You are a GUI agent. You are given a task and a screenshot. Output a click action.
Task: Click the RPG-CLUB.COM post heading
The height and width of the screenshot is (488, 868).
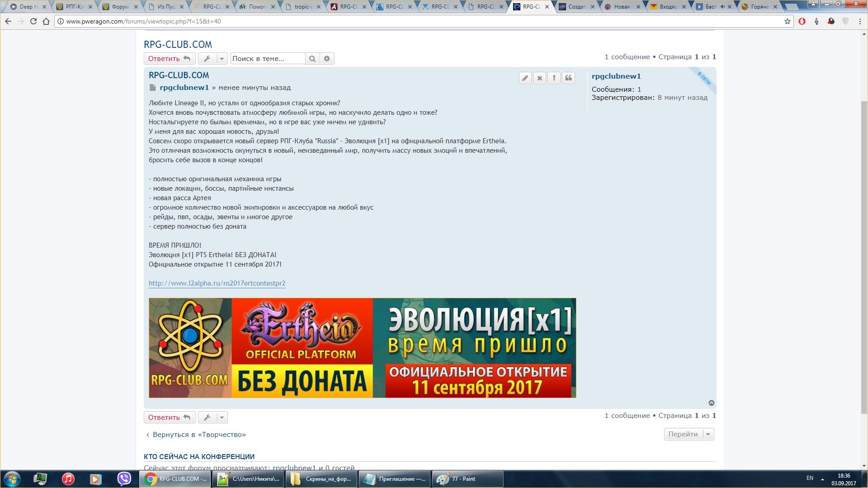(179, 75)
